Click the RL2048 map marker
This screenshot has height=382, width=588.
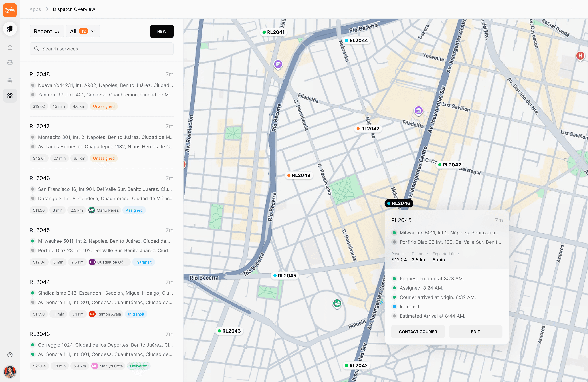point(299,175)
